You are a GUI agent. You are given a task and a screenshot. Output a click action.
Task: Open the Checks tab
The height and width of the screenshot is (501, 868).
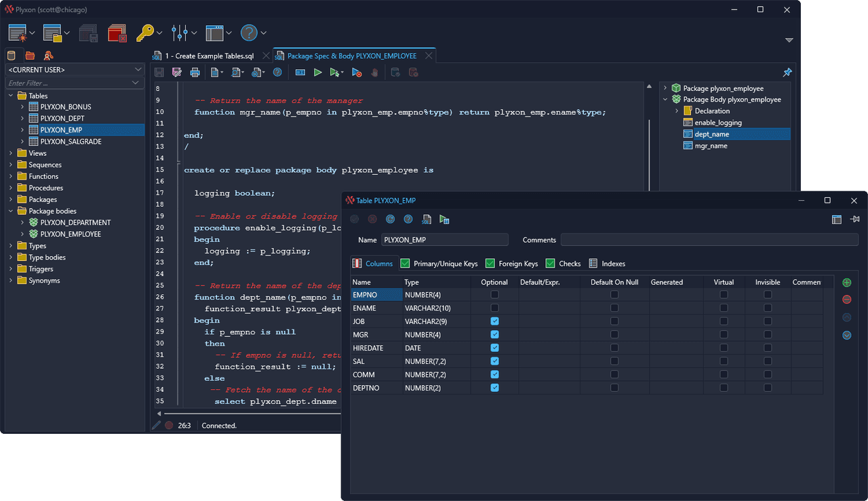[563, 264]
